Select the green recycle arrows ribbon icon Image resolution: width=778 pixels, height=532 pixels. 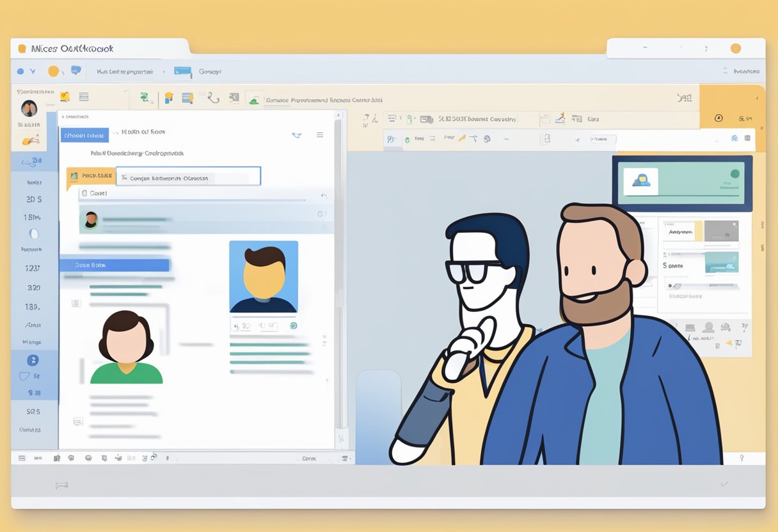click(146, 97)
